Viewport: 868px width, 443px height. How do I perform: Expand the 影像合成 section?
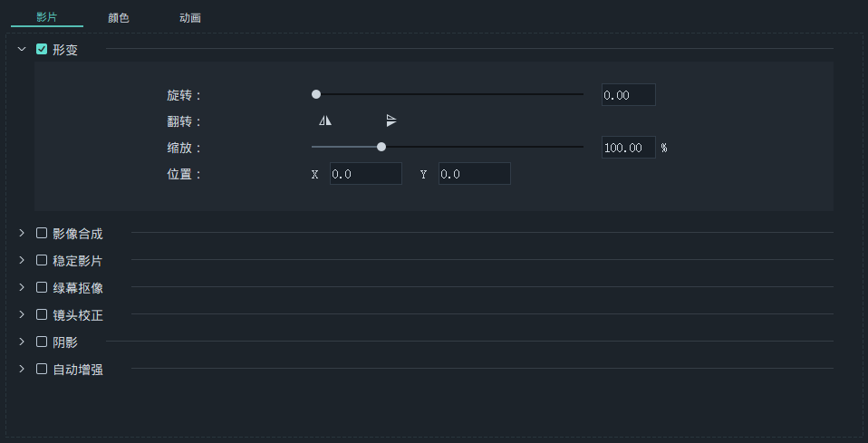[x=22, y=233]
